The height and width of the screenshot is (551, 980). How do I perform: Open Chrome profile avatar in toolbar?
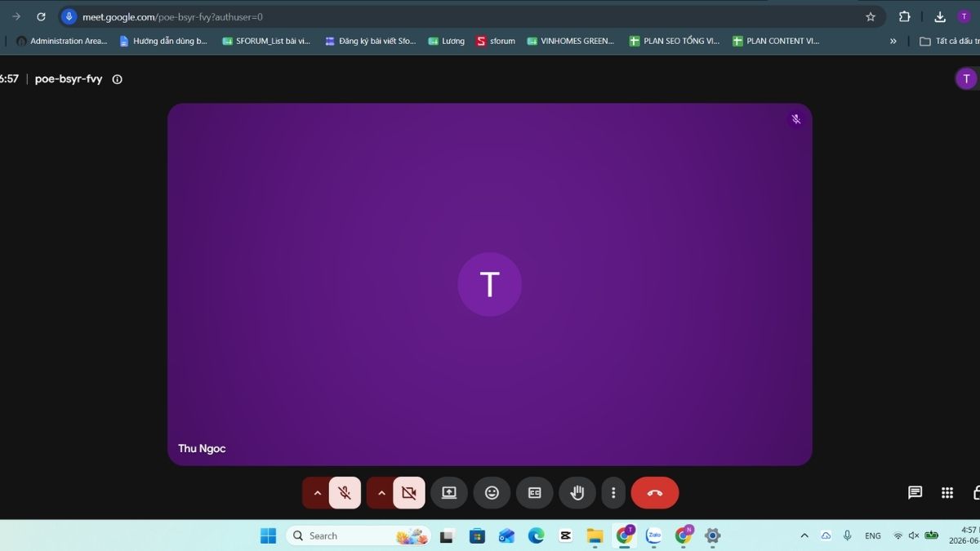[964, 16]
